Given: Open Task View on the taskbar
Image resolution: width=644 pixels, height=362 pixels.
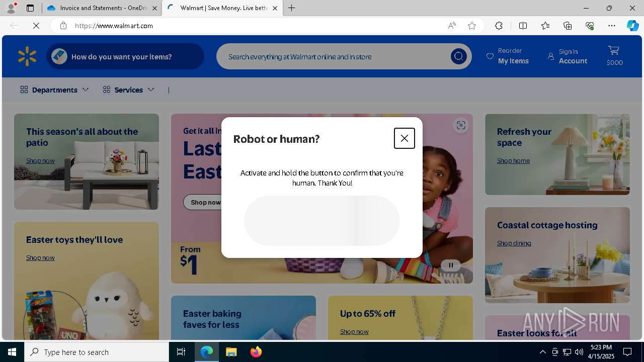Looking at the screenshot, I should tap(181, 352).
